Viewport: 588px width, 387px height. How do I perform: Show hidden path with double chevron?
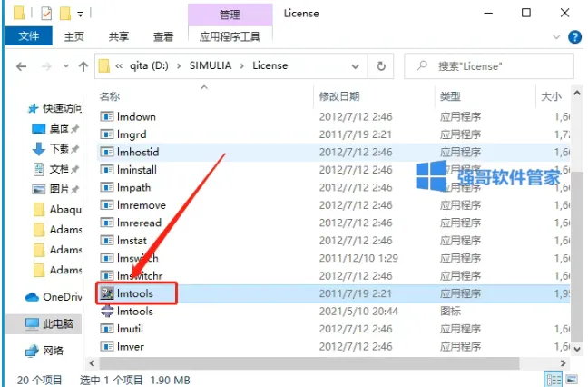coord(119,66)
